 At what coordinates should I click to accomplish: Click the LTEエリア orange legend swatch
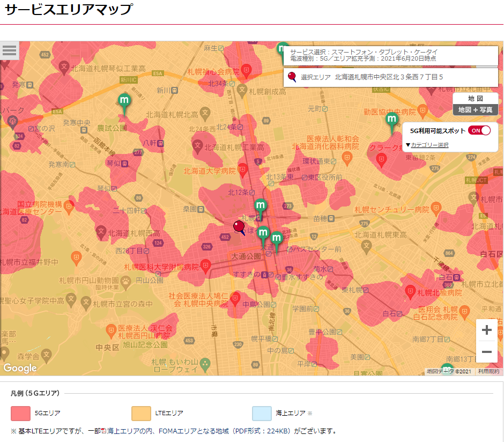pos(141,414)
